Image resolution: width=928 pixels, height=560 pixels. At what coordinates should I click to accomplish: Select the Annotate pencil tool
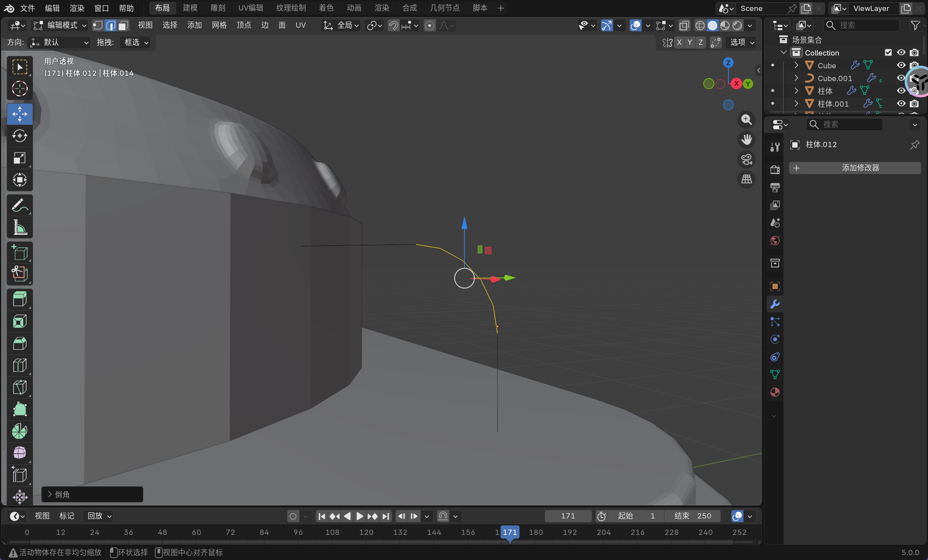point(19,205)
